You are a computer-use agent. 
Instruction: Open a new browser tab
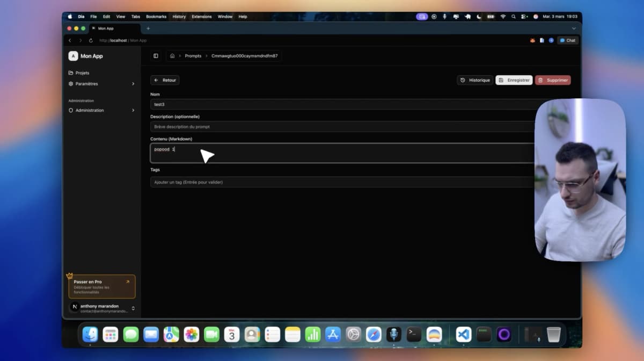148,28
